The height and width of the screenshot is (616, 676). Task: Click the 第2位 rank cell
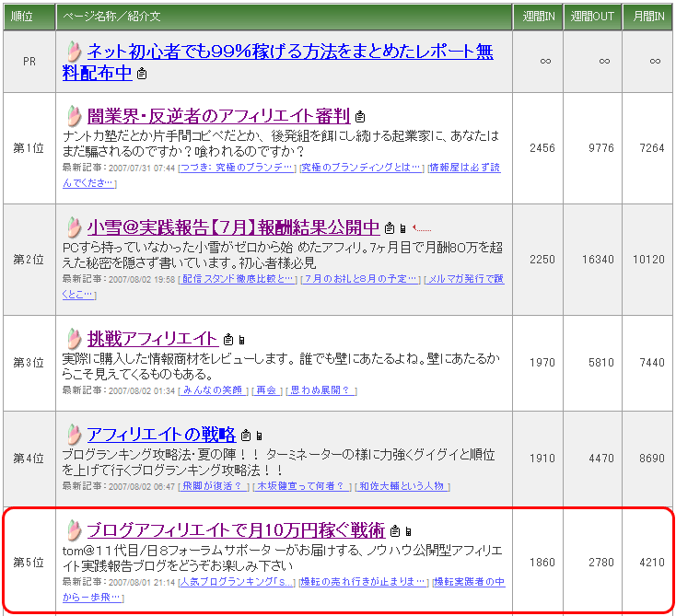pyautogui.click(x=29, y=259)
